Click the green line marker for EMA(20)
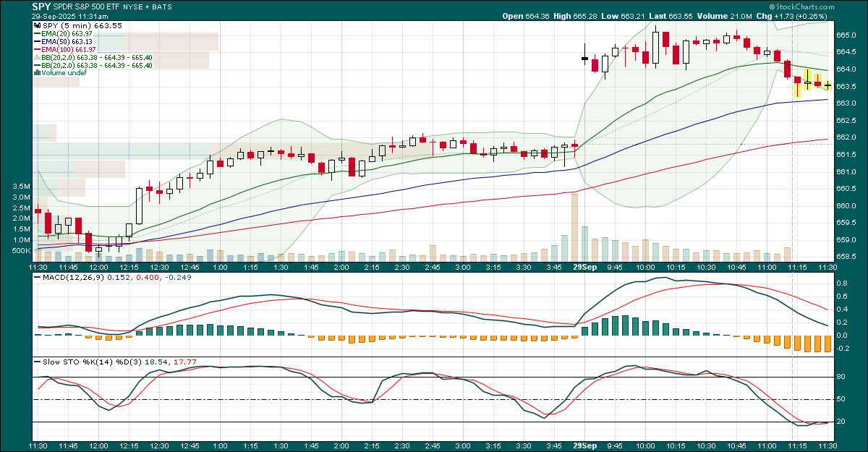The height and width of the screenshot is (452, 868). click(x=37, y=34)
